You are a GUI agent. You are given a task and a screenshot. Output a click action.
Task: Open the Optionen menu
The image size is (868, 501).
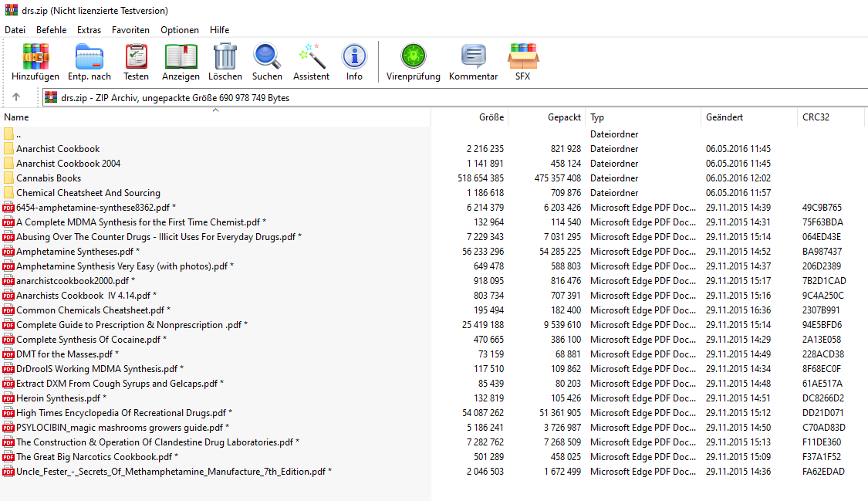[180, 30]
